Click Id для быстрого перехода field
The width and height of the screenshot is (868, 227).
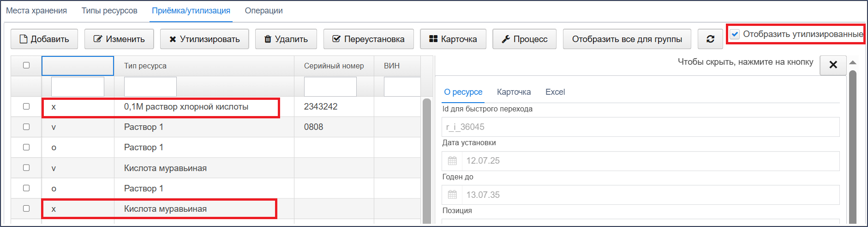[641, 127]
